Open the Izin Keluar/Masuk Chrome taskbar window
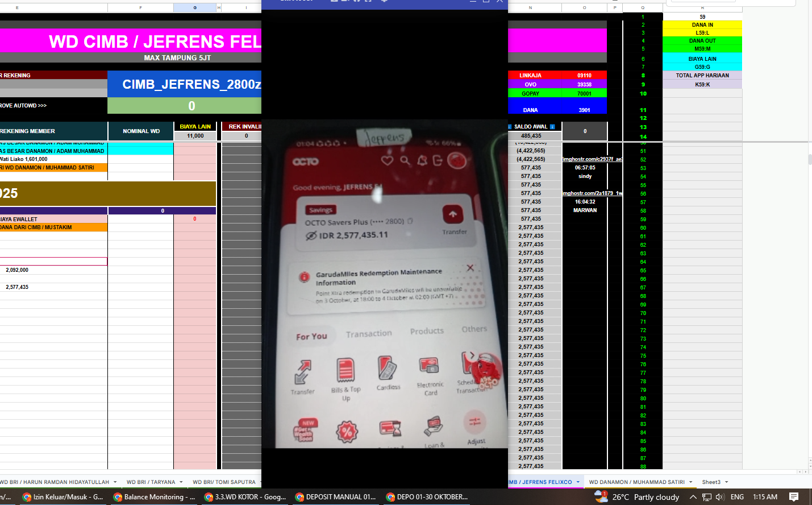812x505 pixels. [63, 496]
